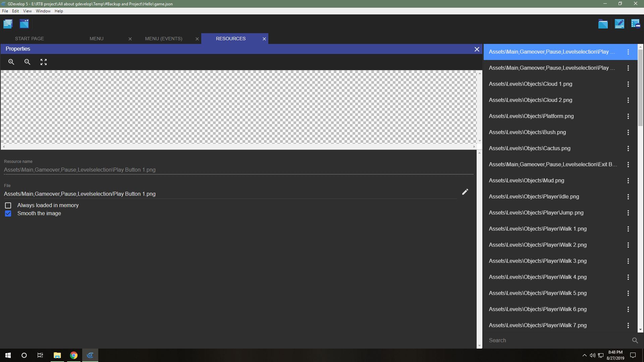Zoom out on the image preview

[x=27, y=62]
